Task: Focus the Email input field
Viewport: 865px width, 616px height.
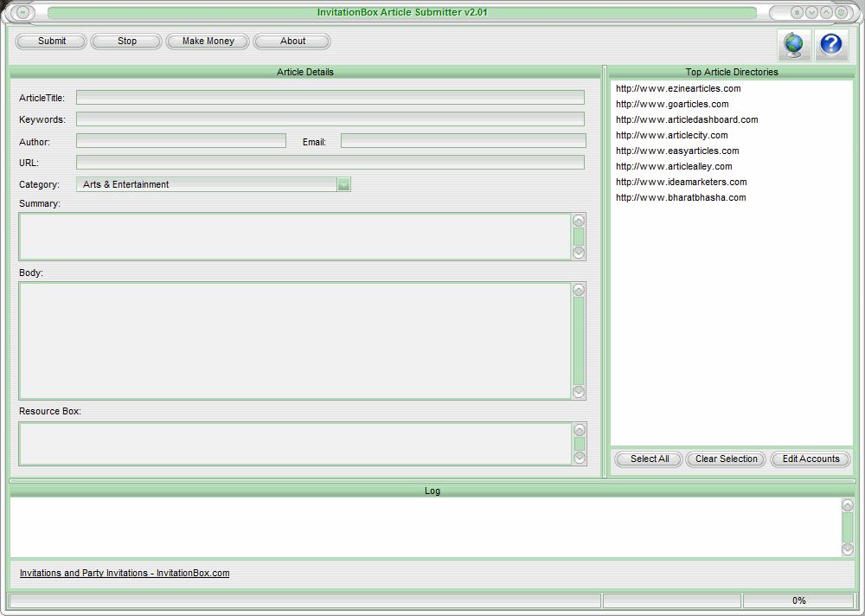Action: (464, 141)
